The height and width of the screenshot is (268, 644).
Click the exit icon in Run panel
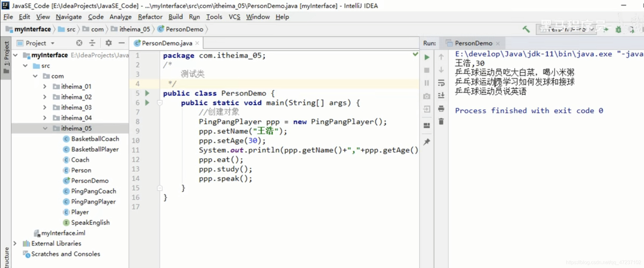427,109
